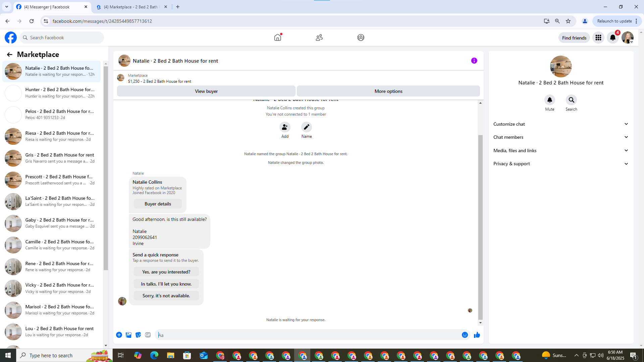
Task: Click the browser address bar URL
Action: point(102,21)
